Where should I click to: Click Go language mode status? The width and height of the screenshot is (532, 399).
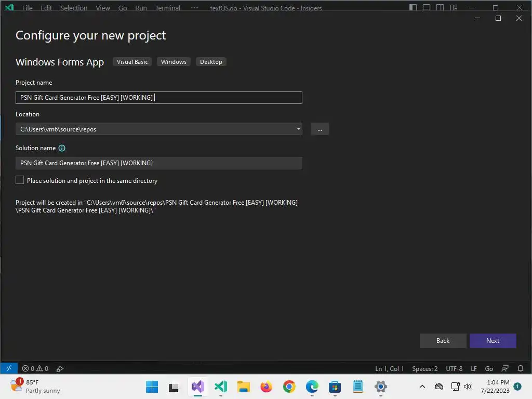pyautogui.click(x=489, y=368)
